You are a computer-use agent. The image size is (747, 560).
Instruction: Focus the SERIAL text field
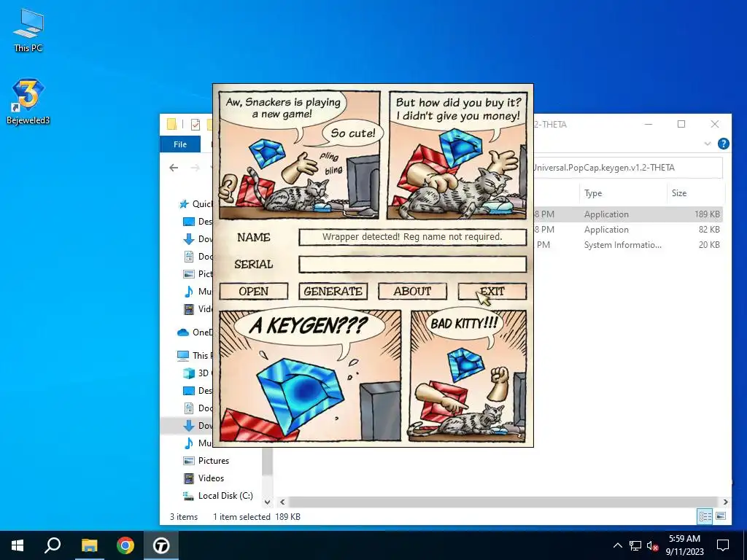click(413, 264)
